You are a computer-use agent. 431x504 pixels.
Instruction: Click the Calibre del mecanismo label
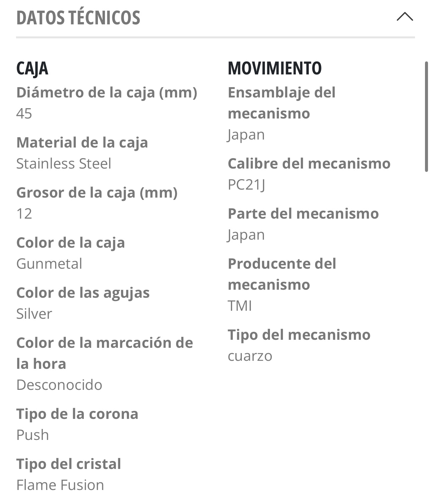[309, 164]
